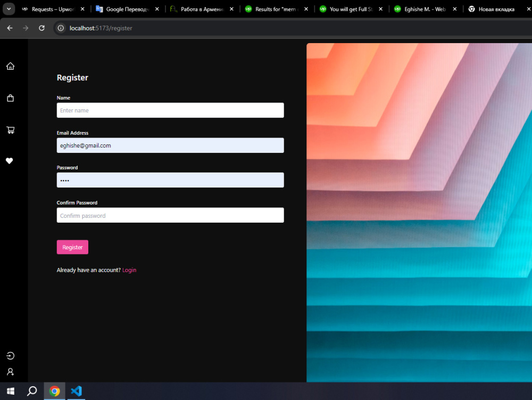View site information icon in address bar

click(x=61, y=28)
